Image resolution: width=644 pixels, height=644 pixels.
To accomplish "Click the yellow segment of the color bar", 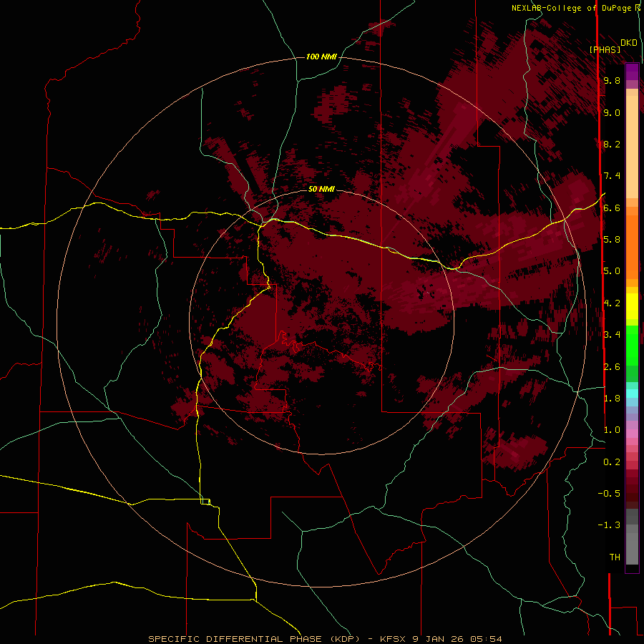I will point(632,306).
